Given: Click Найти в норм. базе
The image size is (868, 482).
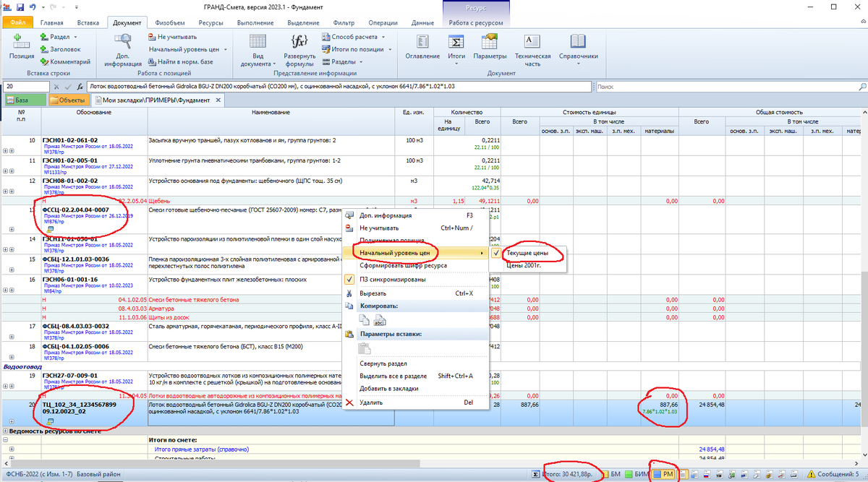Looking at the screenshot, I should pyautogui.click(x=180, y=61).
